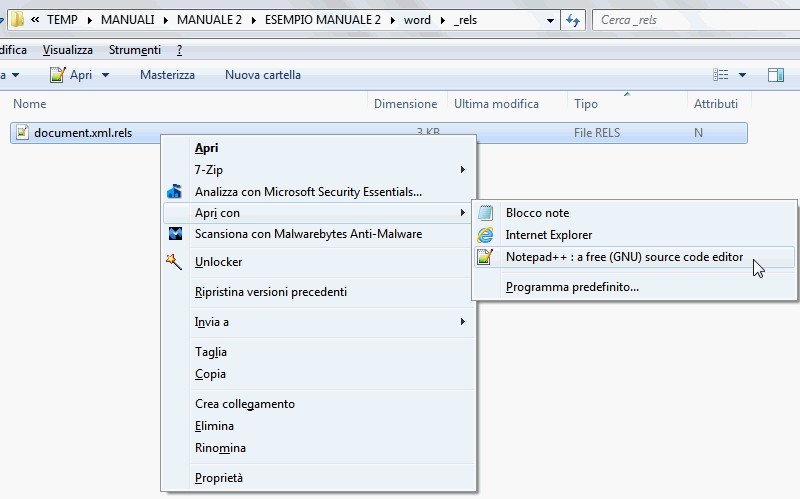Screen dimensions: 800x499
Task: Expand the Invia a submenu
Action: click(x=461, y=322)
